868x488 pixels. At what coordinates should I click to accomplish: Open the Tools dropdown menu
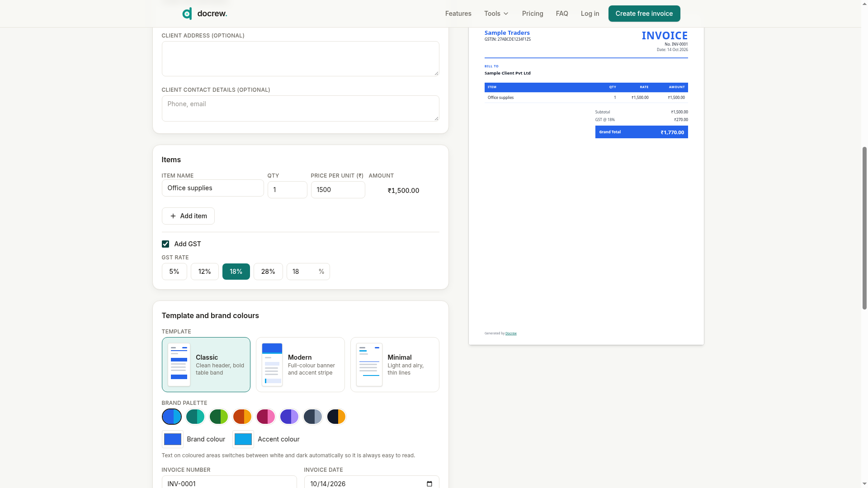[496, 14]
